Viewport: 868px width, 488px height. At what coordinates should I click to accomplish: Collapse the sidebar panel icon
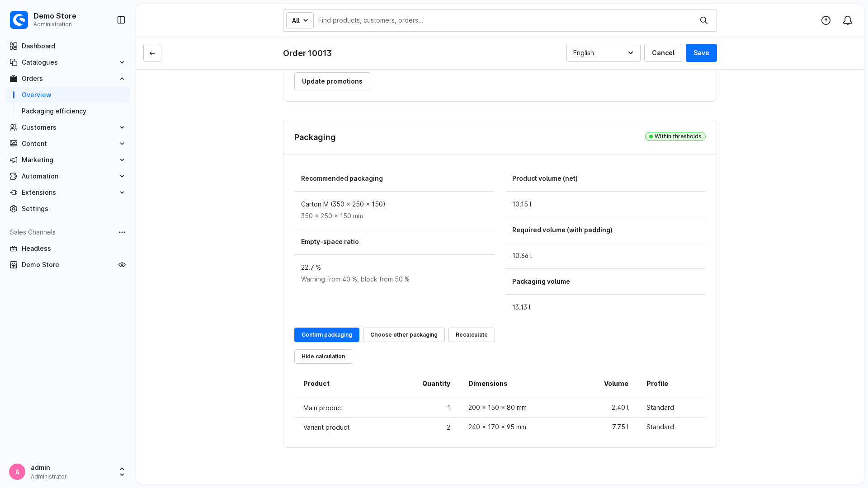(121, 20)
